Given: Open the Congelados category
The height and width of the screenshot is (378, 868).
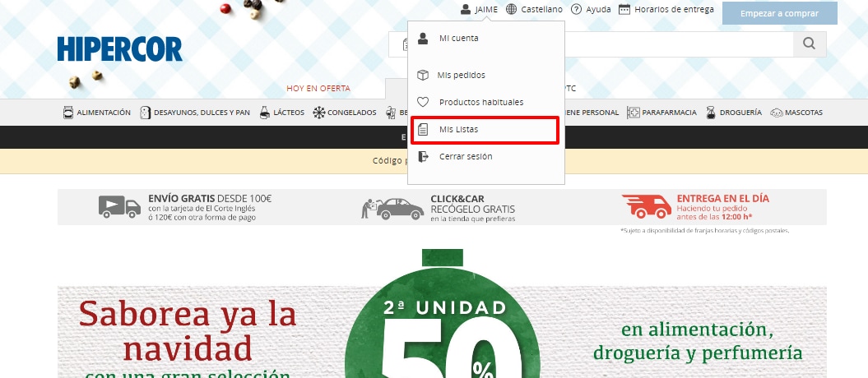Looking at the screenshot, I should [x=345, y=113].
